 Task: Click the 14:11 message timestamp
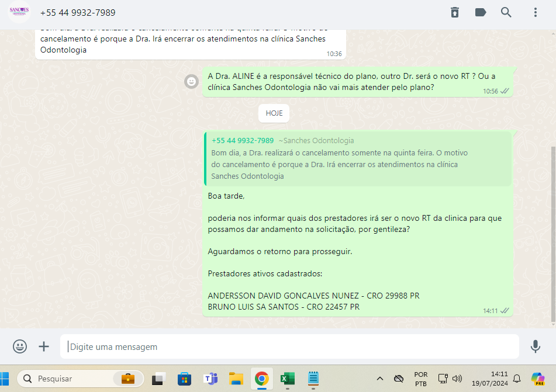(490, 311)
